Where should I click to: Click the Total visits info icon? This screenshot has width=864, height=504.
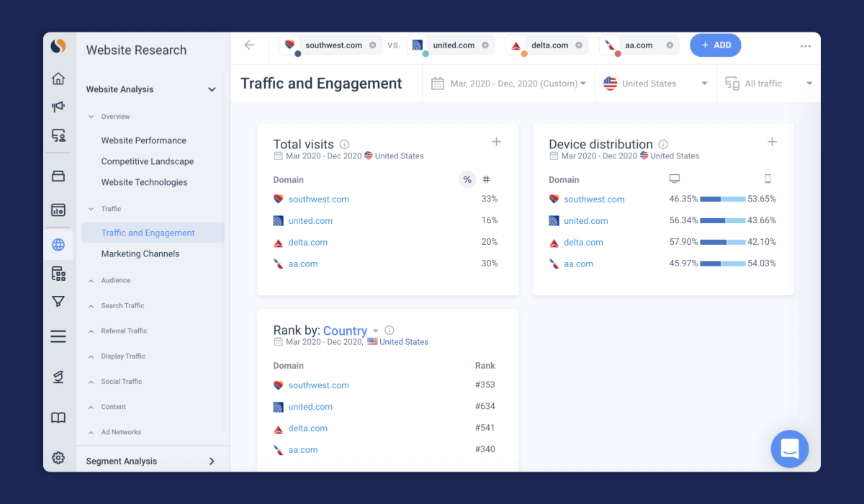tap(344, 144)
